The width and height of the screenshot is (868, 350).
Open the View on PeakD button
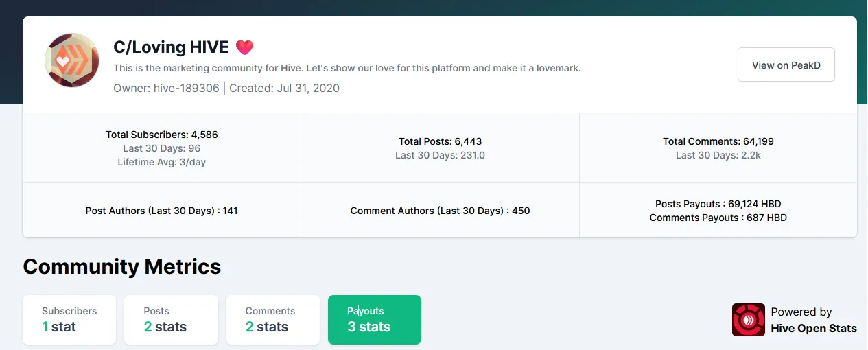[x=786, y=65]
